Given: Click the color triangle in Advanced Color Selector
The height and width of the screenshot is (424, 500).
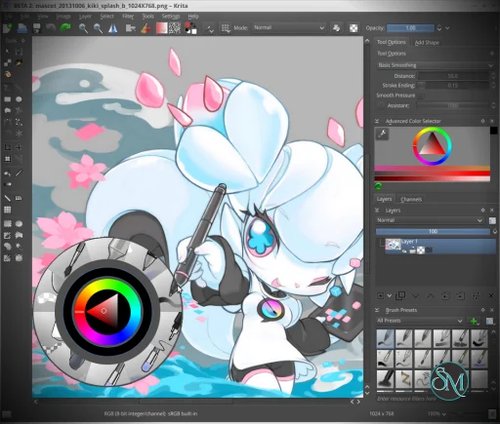Looking at the screenshot, I should 432,144.
